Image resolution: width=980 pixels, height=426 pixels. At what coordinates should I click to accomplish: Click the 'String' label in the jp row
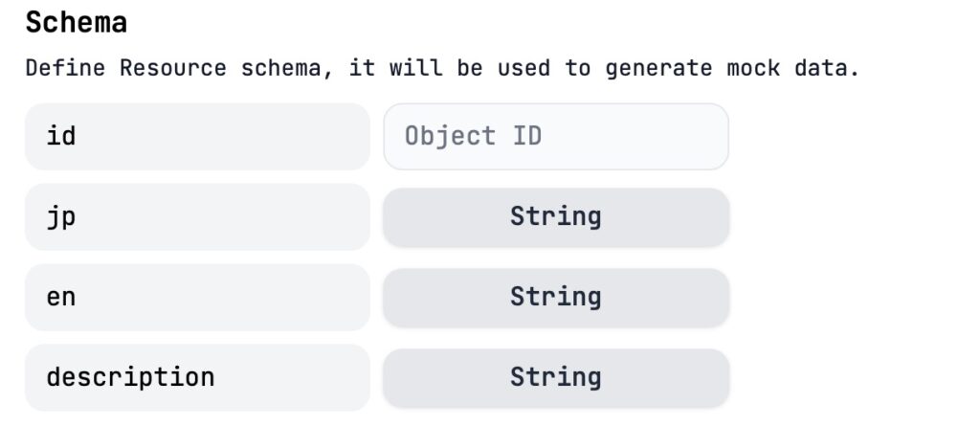555,216
